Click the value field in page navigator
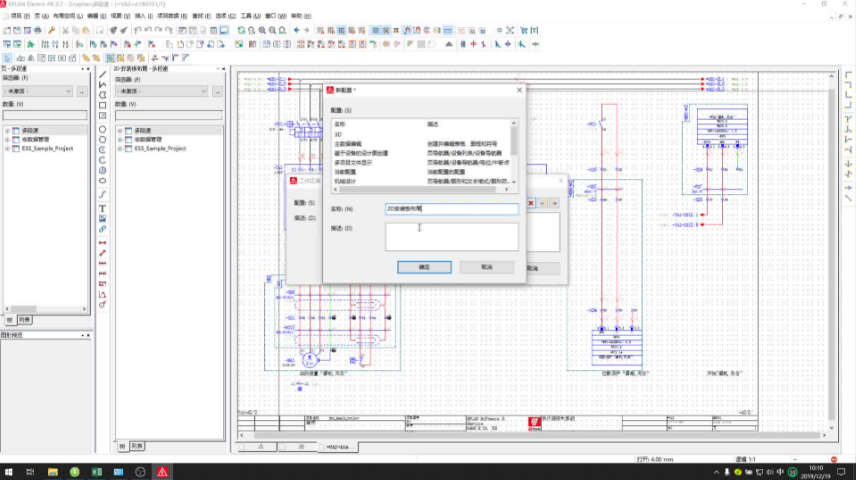Image resolution: width=856 pixels, height=480 pixels. [45, 115]
